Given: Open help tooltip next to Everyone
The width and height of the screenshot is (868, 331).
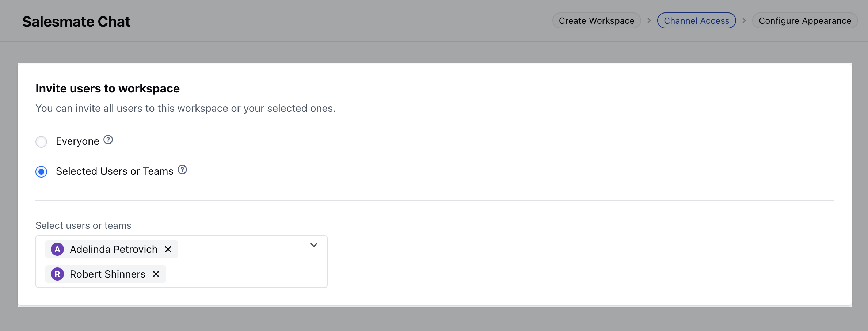Looking at the screenshot, I should pyautogui.click(x=108, y=140).
